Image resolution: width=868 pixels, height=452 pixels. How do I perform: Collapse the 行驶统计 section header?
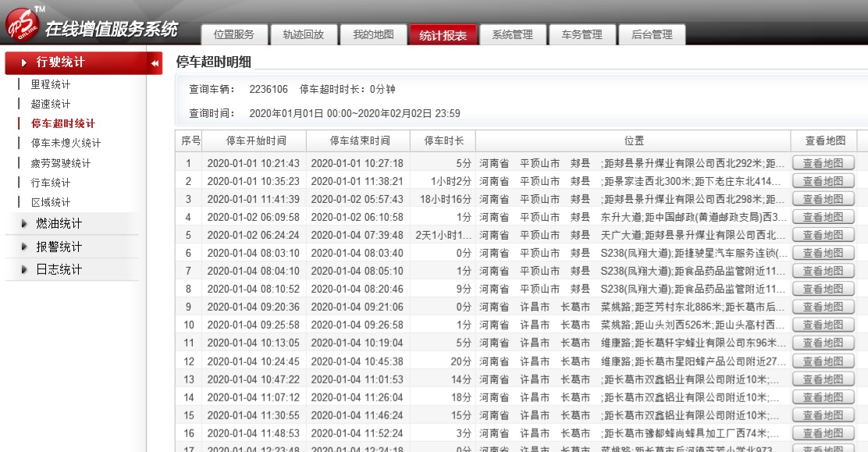coord(59,62)
